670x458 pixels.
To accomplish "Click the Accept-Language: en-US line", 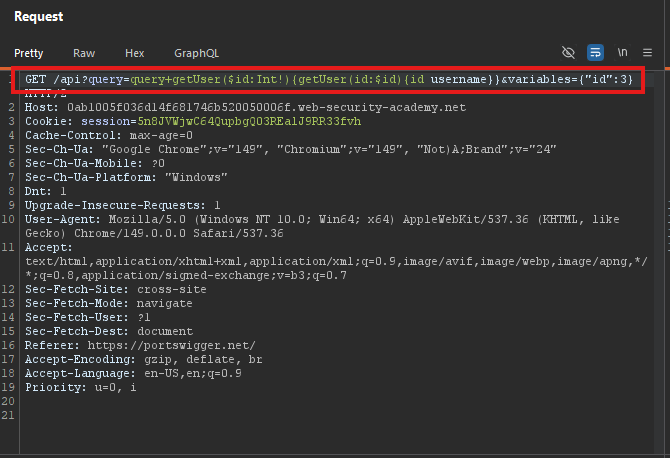I will [133, 374].
